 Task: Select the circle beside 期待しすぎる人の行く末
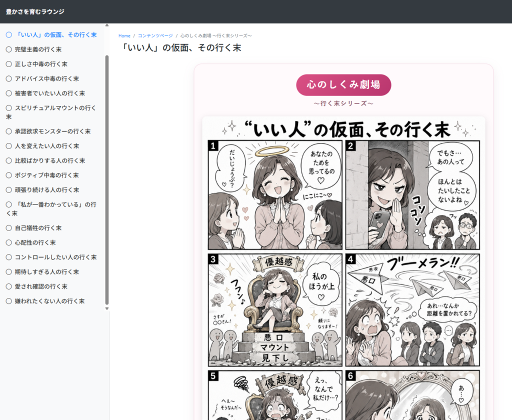(x=9, y=272)
